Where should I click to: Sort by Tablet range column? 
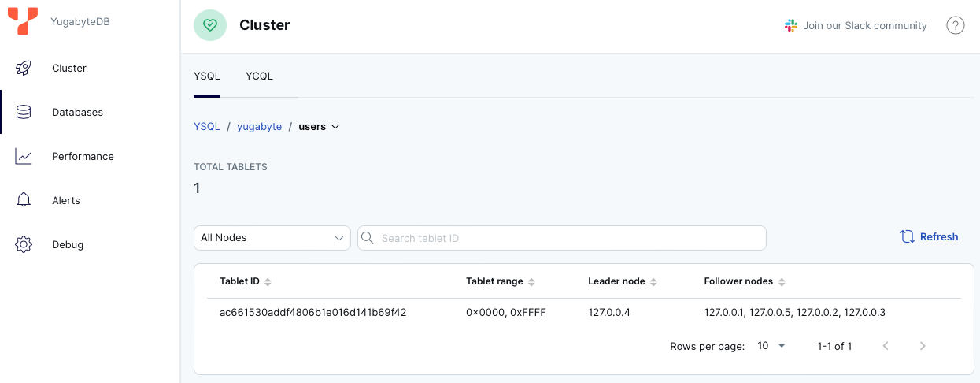(x=531, y=282)
